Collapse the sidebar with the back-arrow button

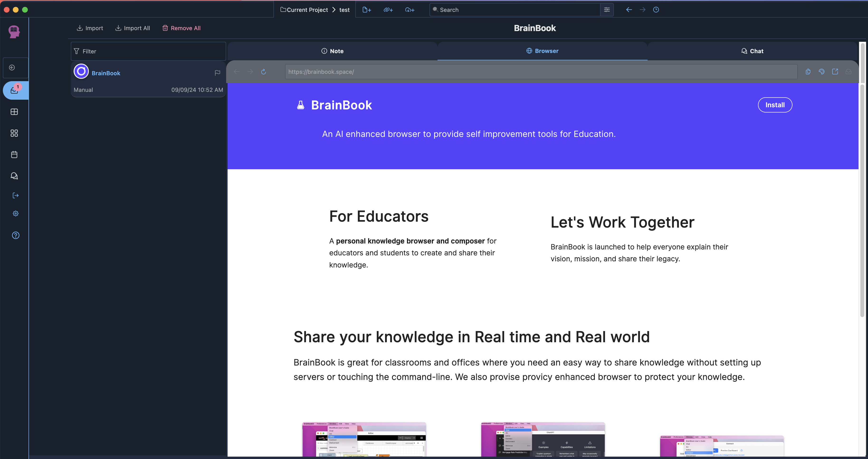click(x=12, y=68)
